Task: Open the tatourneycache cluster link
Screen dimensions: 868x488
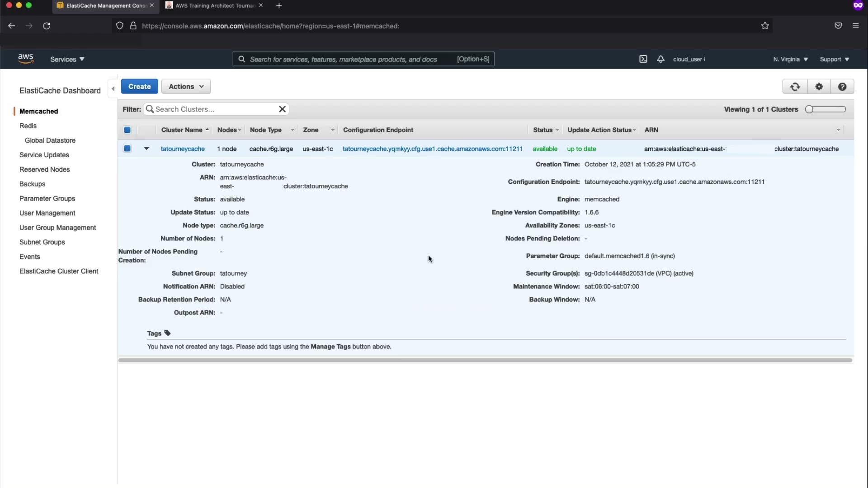Action: point(183,149)
